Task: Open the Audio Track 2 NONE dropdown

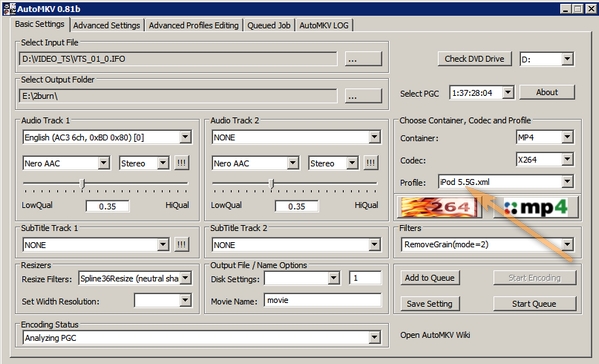Action: (x=374, y=137)
